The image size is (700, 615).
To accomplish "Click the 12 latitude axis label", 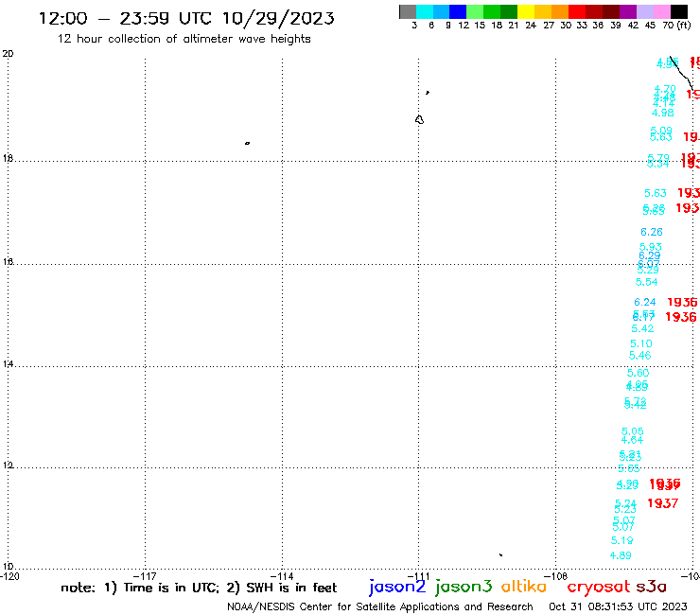I will pos(8,466).
